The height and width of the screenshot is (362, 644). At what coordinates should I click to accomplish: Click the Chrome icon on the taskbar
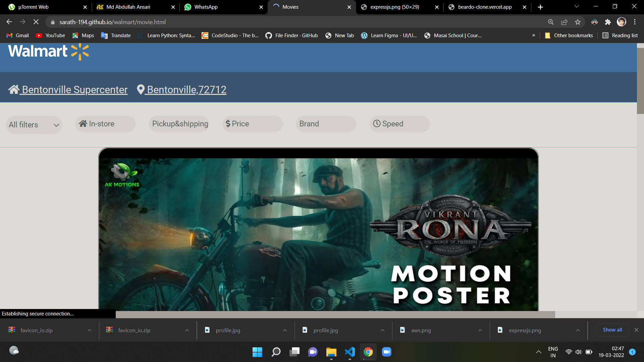pyautogui.click(x=368, y=352)
